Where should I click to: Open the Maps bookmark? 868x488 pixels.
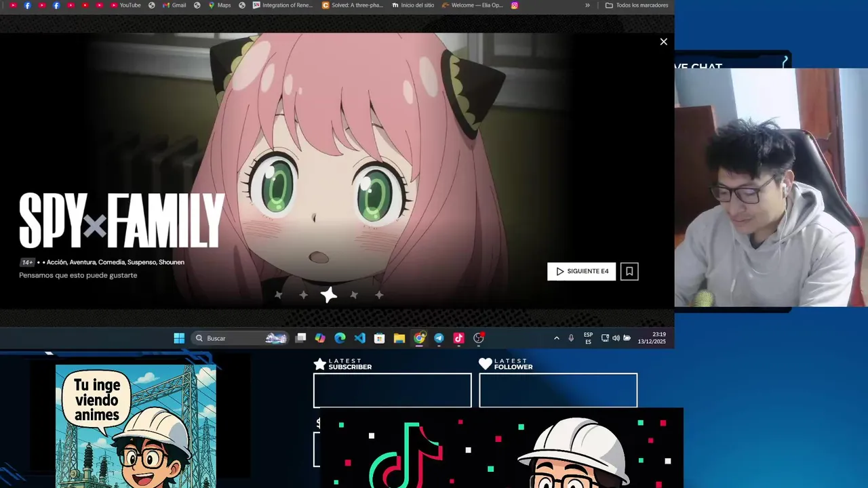(x=220, y=5)
